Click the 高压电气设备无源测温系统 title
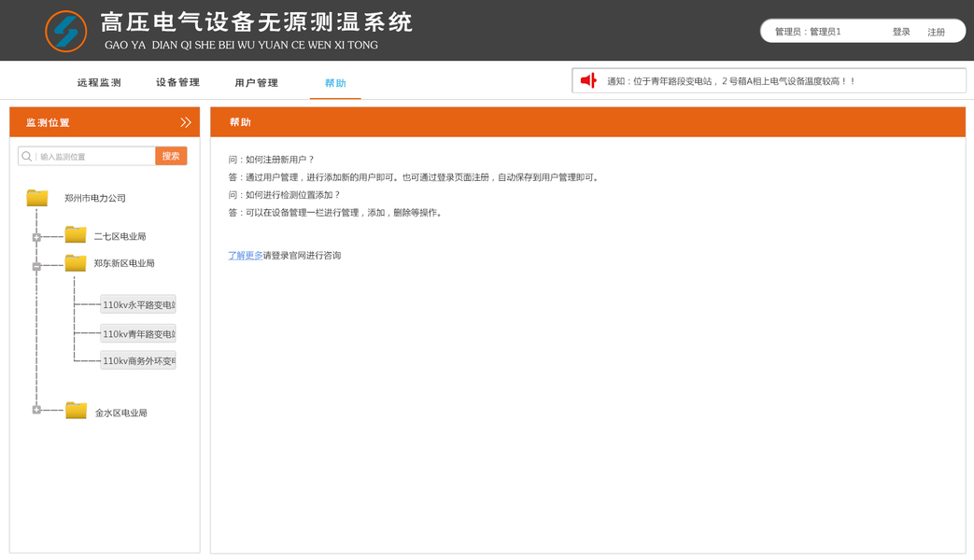 click(x=257, y=22)
